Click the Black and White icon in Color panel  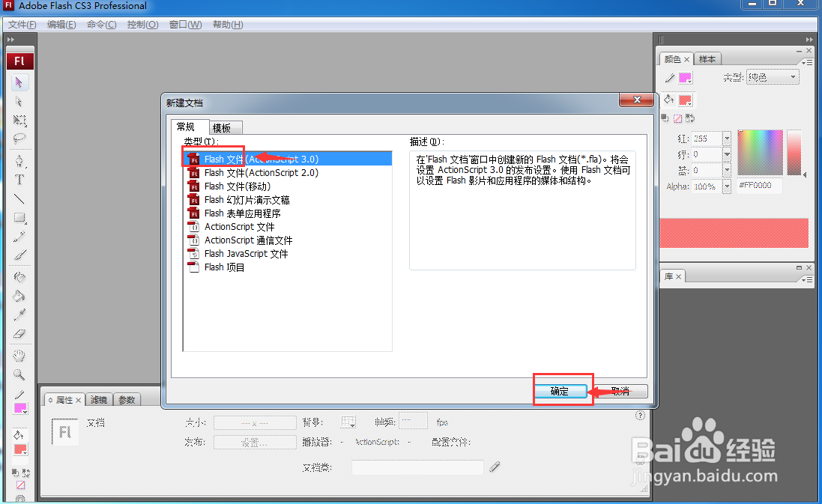pos(665,118)
